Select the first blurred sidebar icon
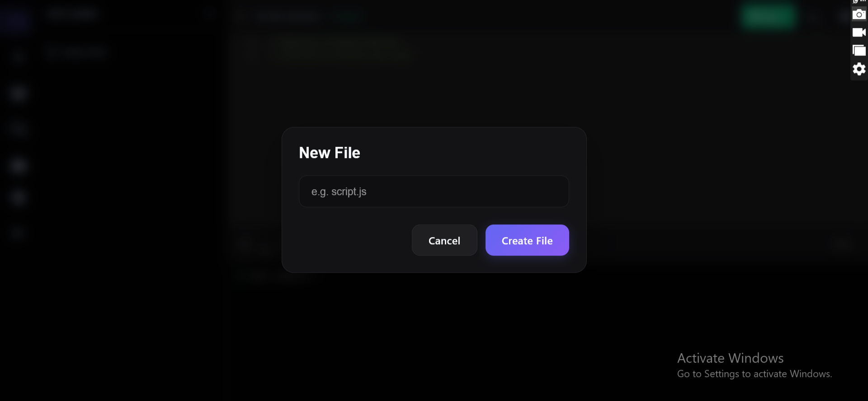 [18, 56]
